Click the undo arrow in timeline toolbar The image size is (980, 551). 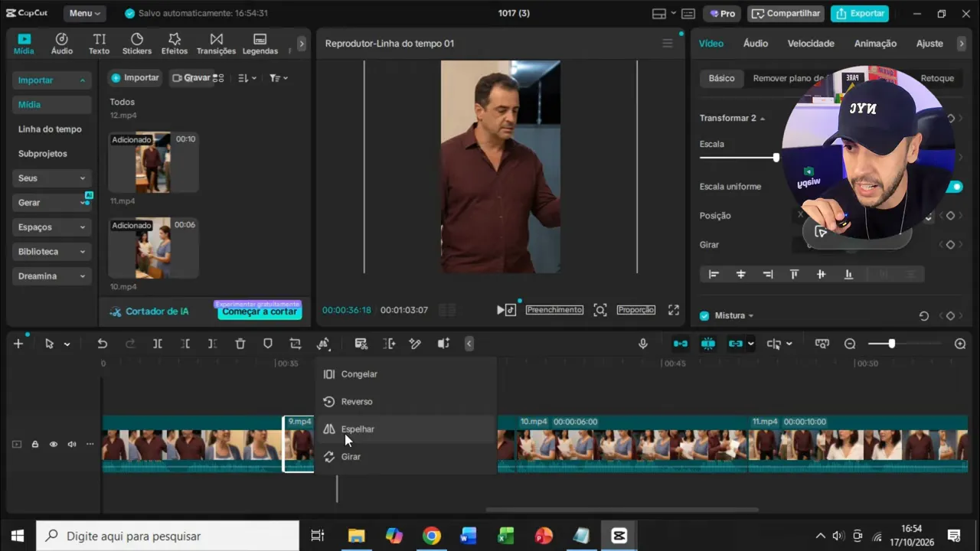pos(103,344)
